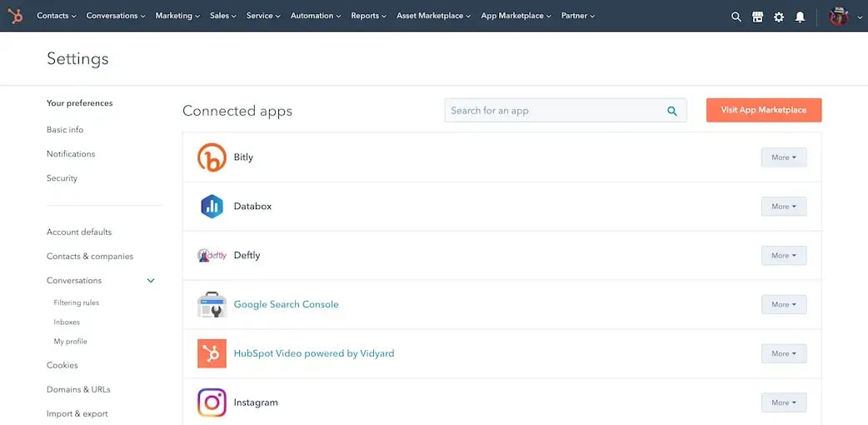Click the Databox app logo
The width and height of the screenshot is (868, 425).
tap(212, 206)
